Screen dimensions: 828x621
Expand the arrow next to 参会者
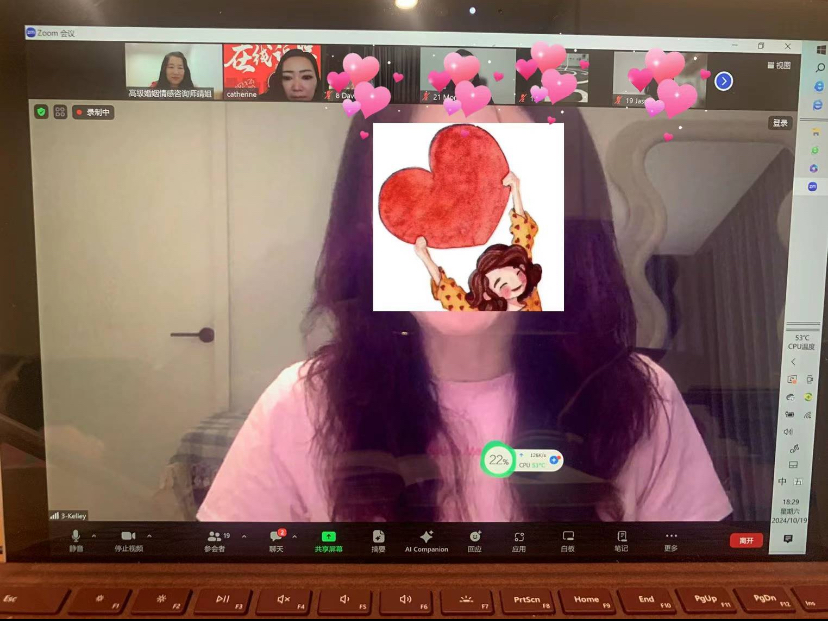pos(244,537)
